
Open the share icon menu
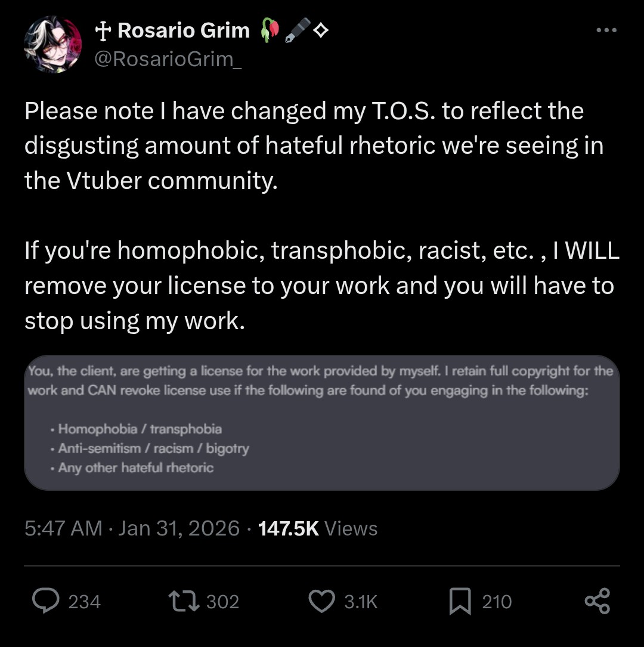coord(597,601)
